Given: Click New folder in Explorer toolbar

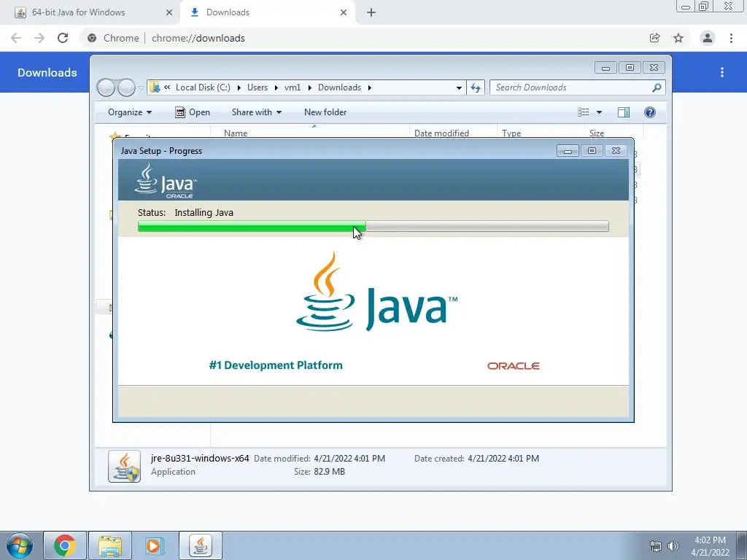Looking at the screenshot, I should click(x=325, y=112).
